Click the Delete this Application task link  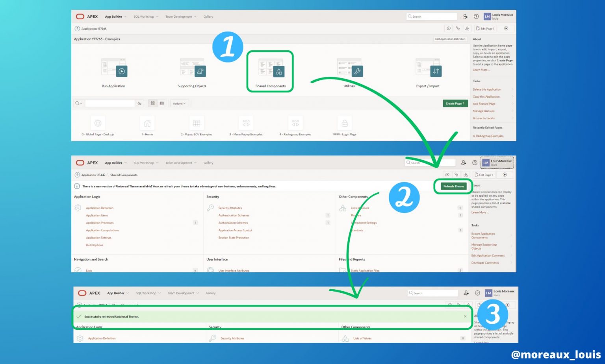487,90
